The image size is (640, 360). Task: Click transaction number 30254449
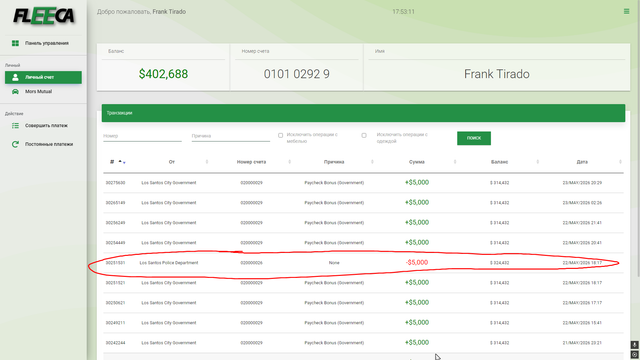[116, 243]
